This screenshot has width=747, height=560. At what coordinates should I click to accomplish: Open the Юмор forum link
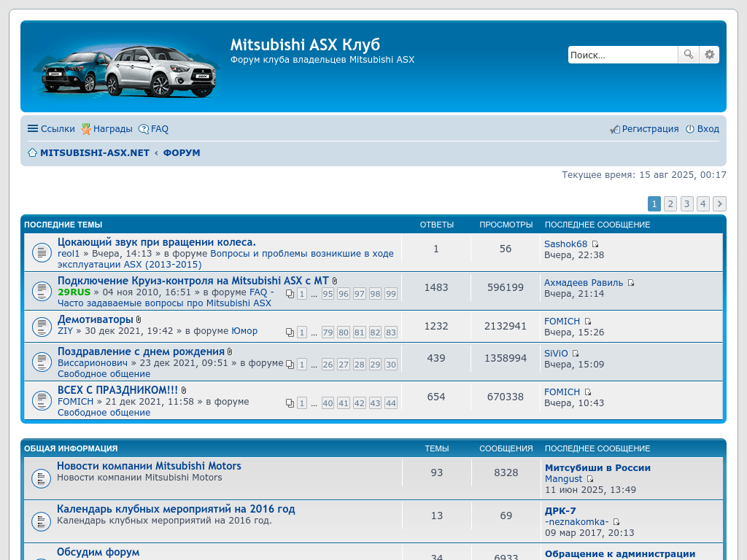(244, 331)
